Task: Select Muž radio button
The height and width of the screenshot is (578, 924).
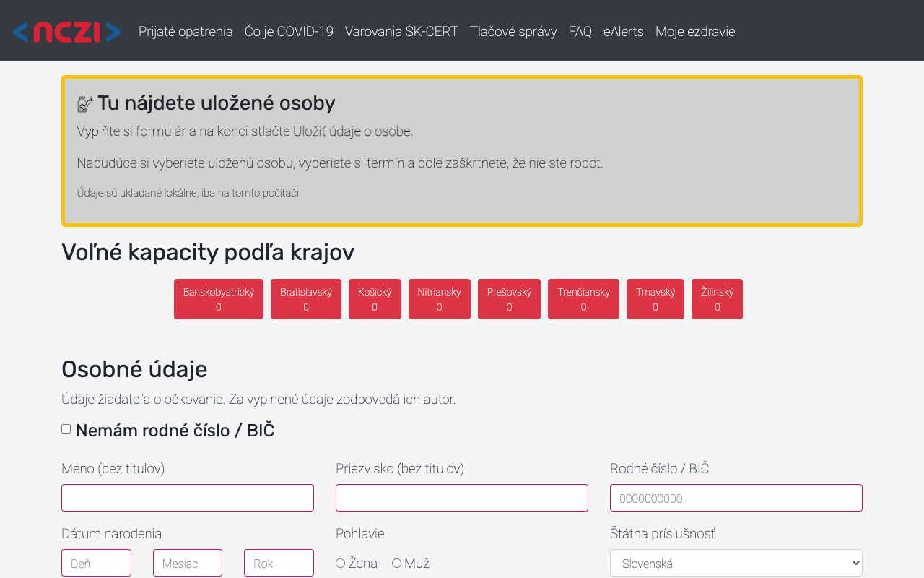Action: click(396, 564)
